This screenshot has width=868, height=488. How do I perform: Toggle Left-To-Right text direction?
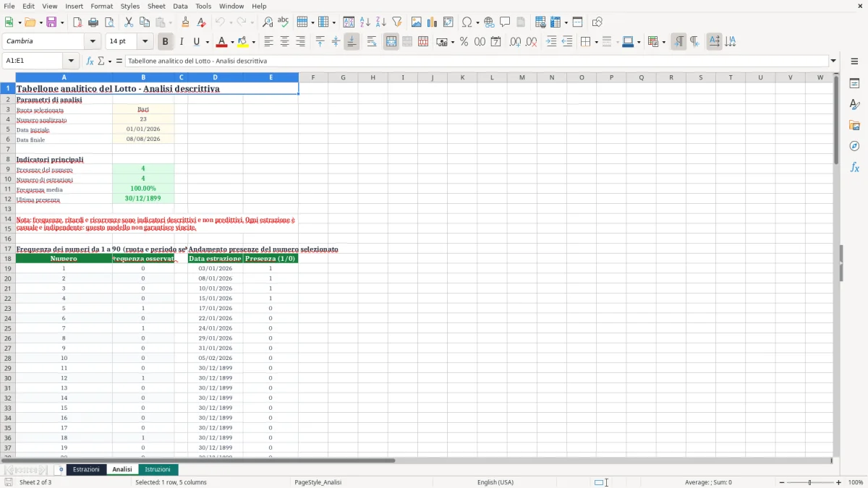click(678, 42)
